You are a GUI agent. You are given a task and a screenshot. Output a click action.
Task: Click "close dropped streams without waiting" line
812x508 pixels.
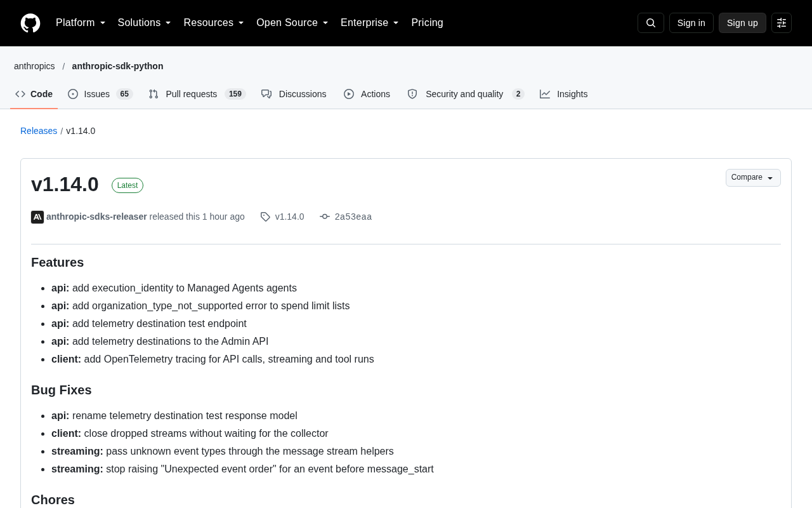tap(190, 433)
